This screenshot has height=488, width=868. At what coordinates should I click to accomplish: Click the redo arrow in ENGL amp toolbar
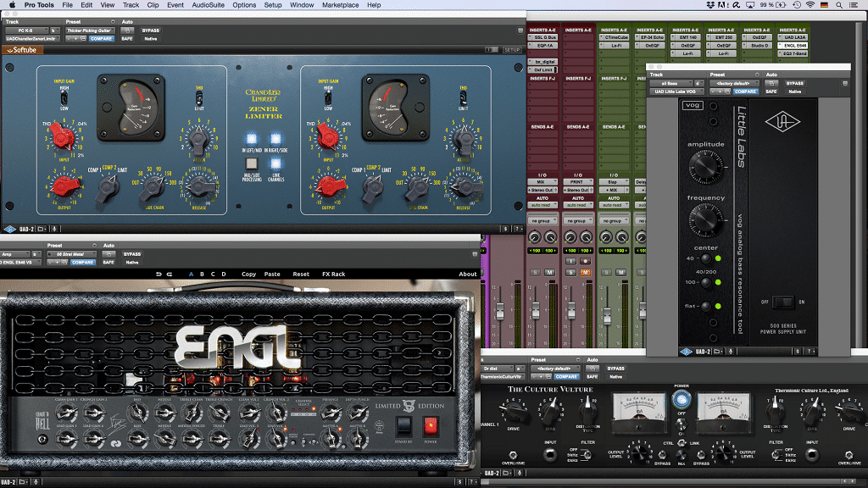[x=170, y=274]
